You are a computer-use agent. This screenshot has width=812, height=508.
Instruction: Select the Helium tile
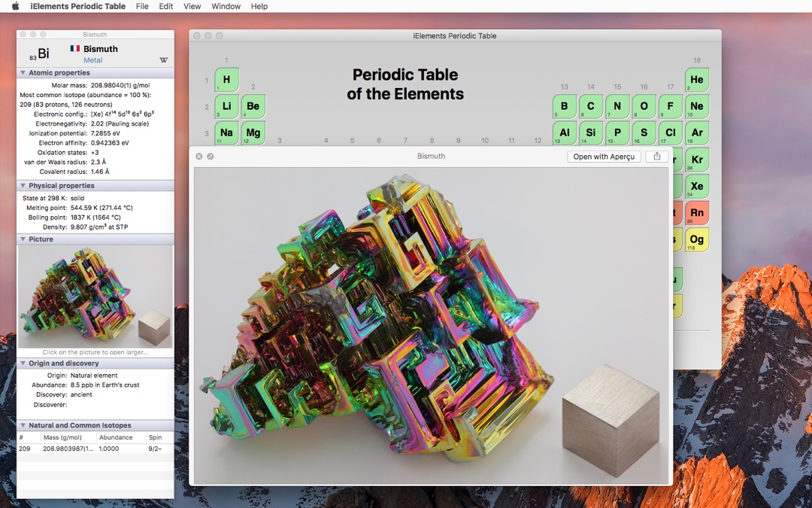coord(697,79)
